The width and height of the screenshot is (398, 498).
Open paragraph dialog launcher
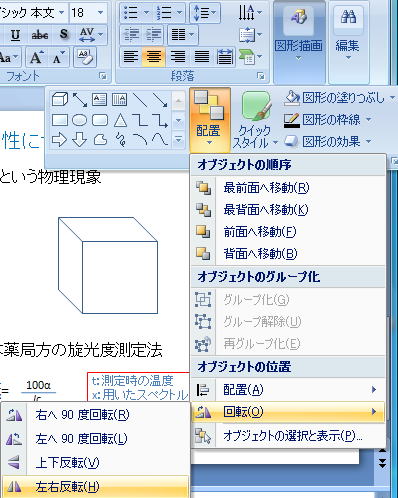[x=261, y=76]
